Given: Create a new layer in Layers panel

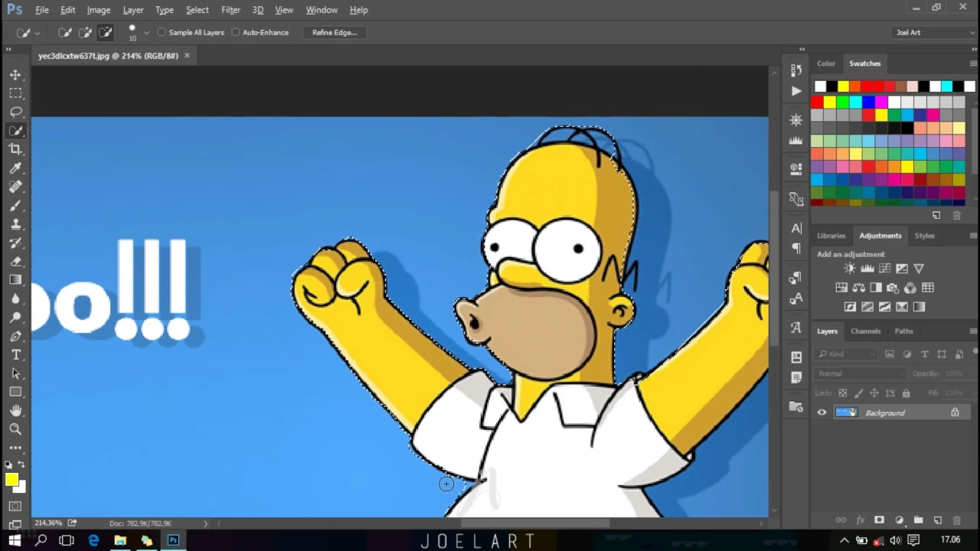Looking at the screenshot, I should tap(938, 520).
